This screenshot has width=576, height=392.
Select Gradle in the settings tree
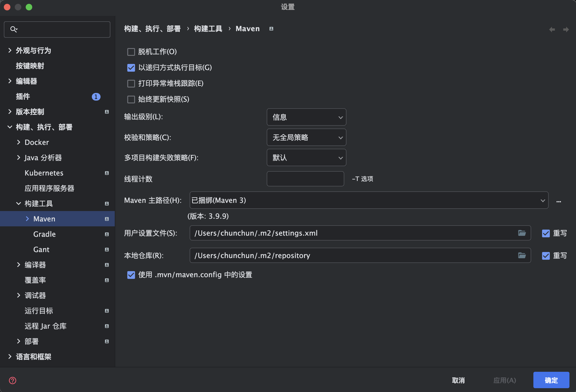click(x=44, y=234)
